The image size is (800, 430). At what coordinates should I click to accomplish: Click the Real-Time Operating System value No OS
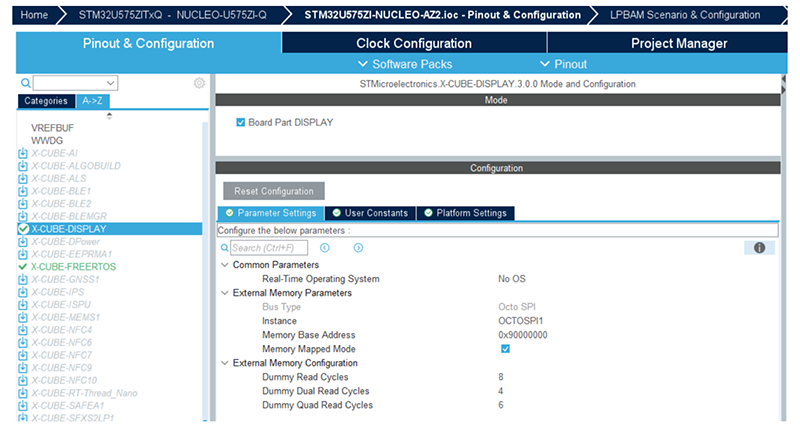tap(512, 279)
